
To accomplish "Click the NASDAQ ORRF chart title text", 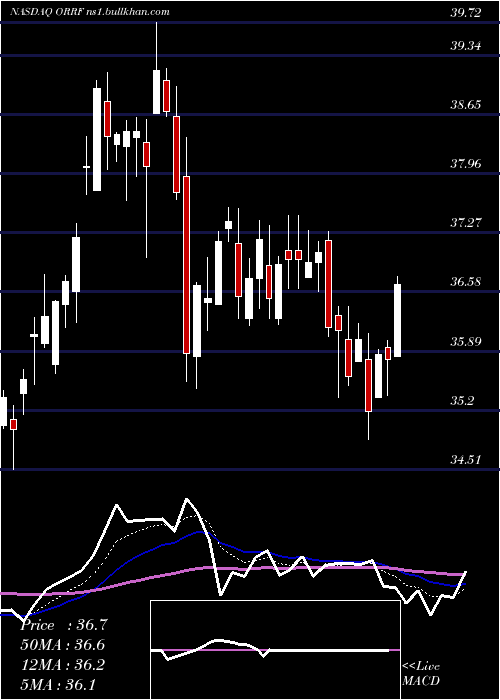I will 88,12.
